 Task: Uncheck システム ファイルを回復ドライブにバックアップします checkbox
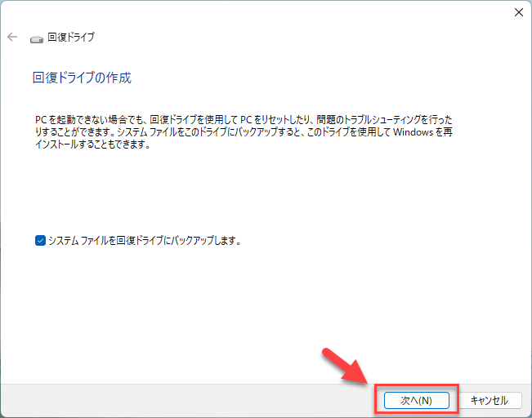(x=40, y=241)
